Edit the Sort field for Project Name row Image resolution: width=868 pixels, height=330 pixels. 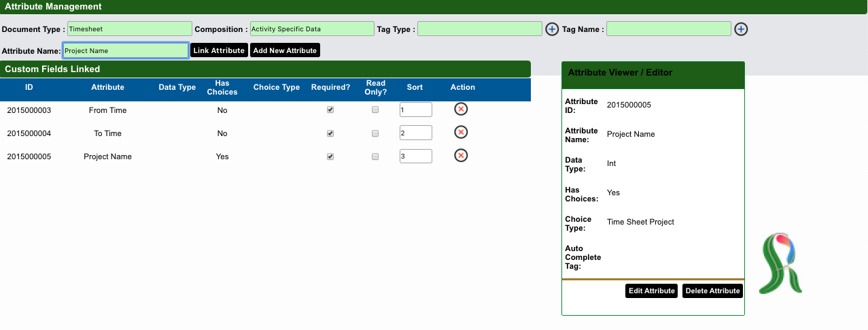coord(416,156)
